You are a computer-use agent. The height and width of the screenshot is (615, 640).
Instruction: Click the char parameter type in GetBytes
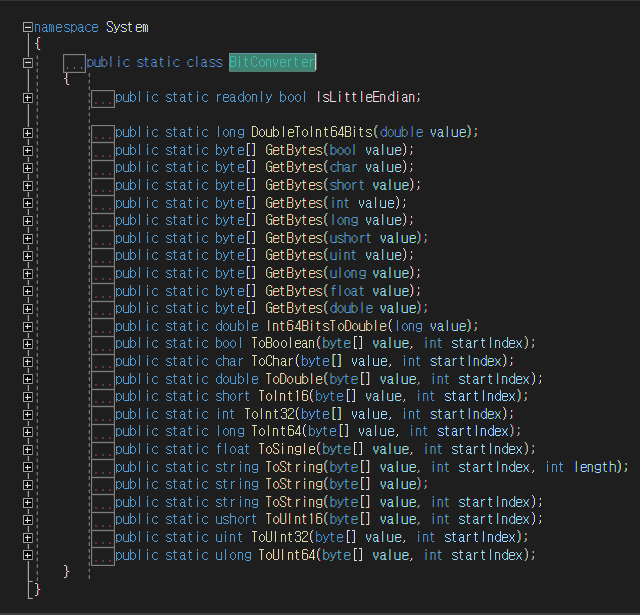[343, 167]
